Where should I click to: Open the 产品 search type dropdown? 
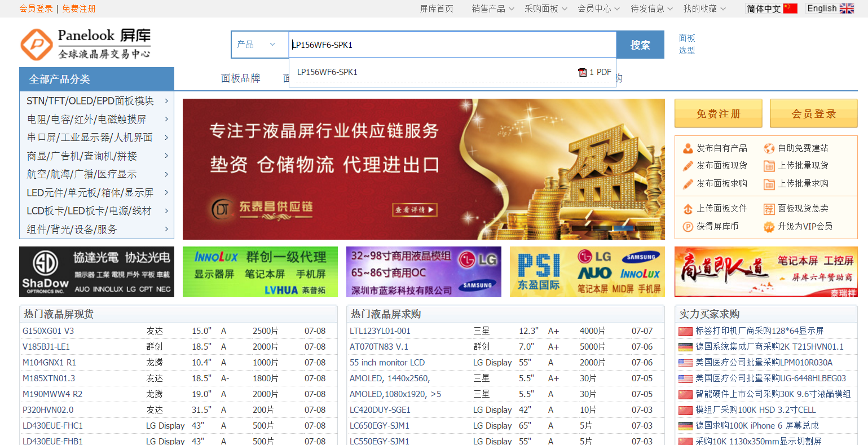tap(259, 45)
